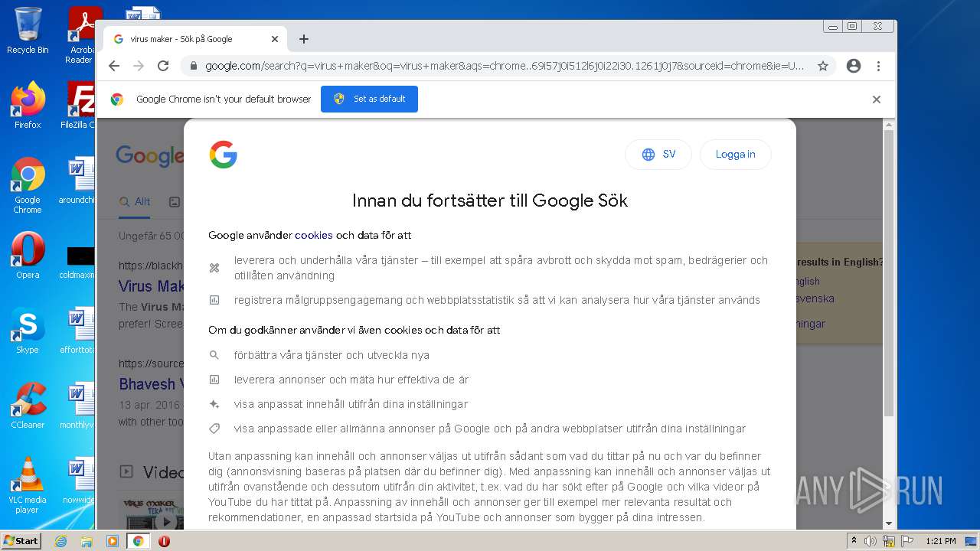Launch Skype from the desktop
Image resolution: width=980 pixels, height=551 pixels.
point(28,331)
